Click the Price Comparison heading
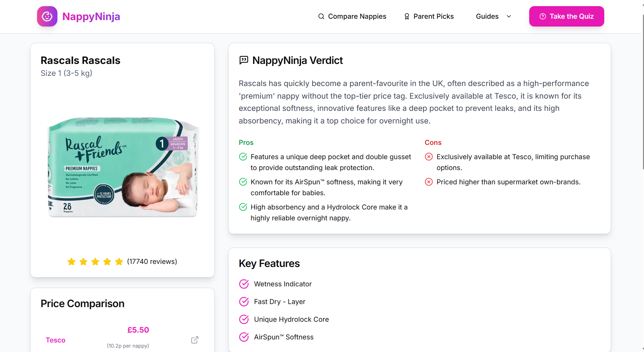The width and height of the screenshot is (644, 352). tap(83, 303)
